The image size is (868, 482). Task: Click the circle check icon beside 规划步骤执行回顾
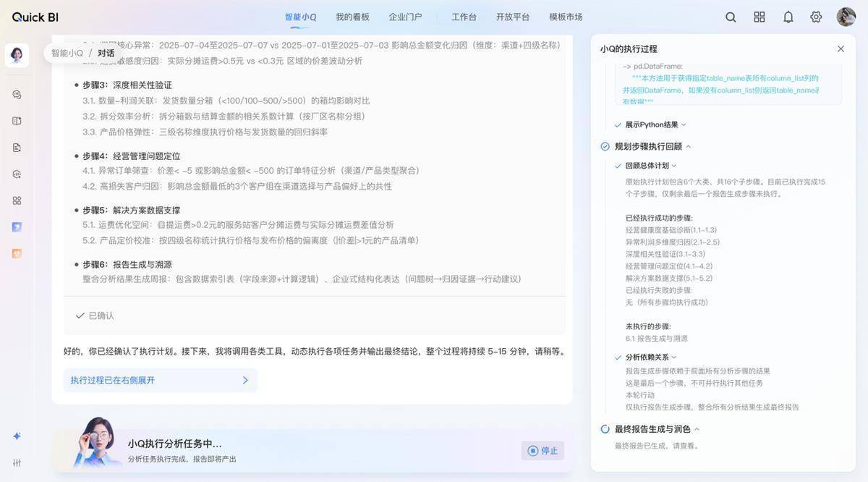point(605,146)
